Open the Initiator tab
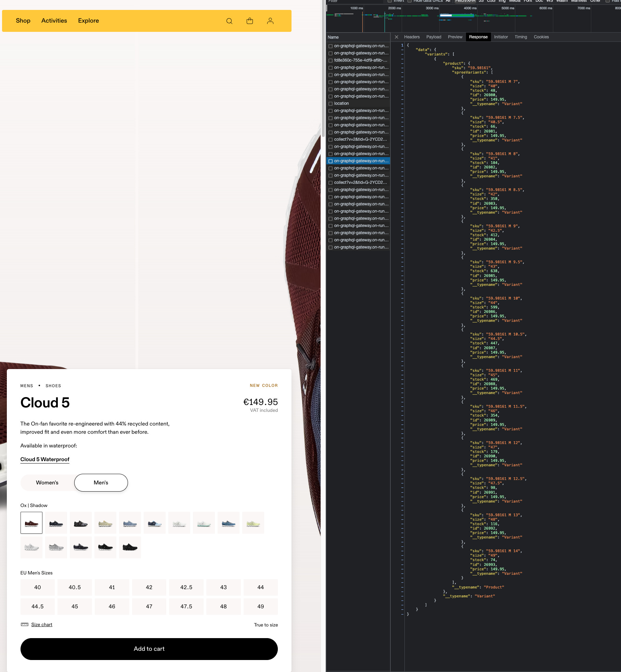The width and height of the screenshot is (621, 672). (x=501, y=37)
